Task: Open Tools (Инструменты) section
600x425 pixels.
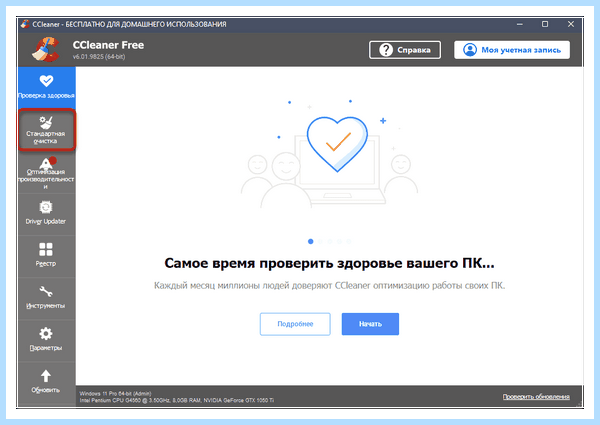Action: 46,298
